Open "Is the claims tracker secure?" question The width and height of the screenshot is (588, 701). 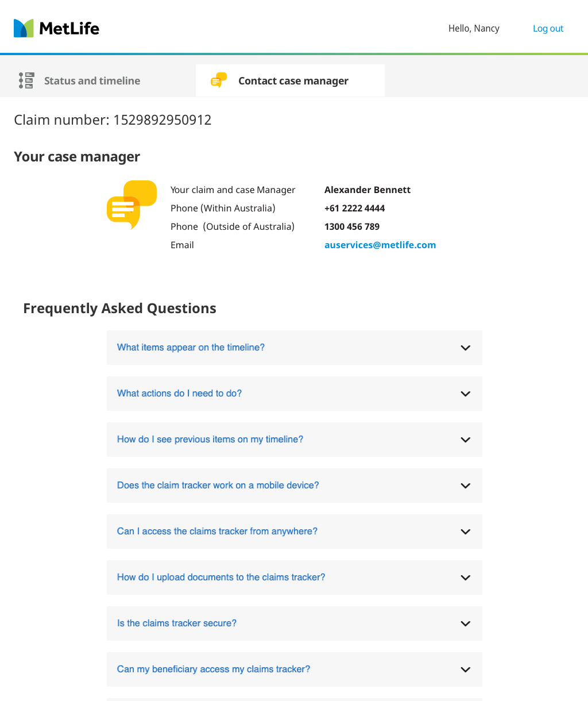click(x=177, y=623)
